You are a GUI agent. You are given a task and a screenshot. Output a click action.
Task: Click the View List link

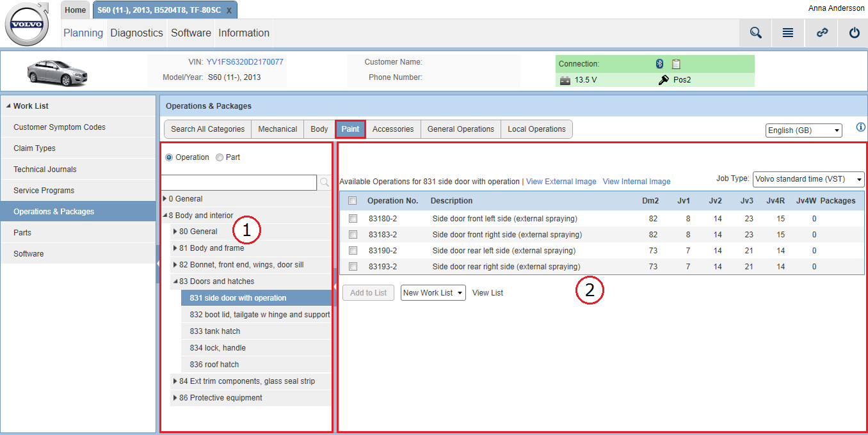pyautogui.click(x=488, y=293)
